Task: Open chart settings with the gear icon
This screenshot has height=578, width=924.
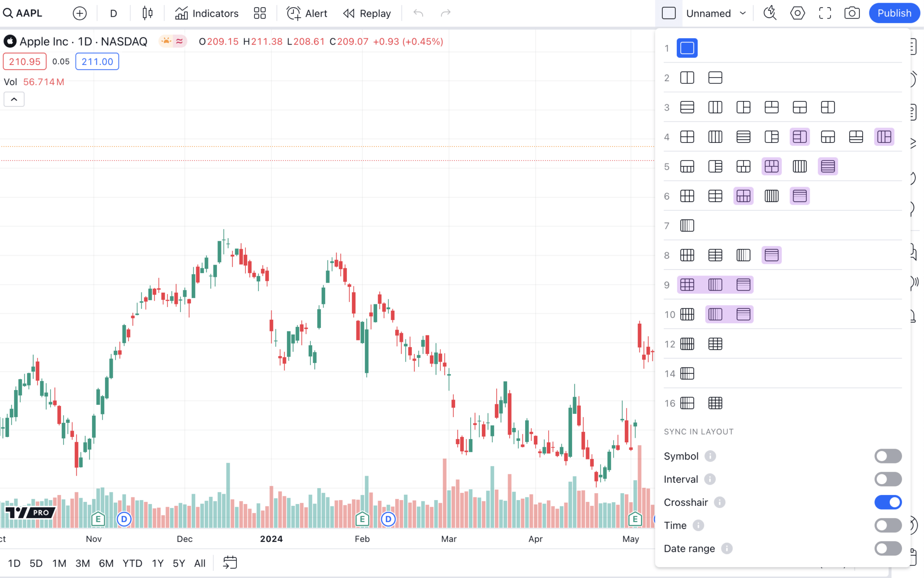Action: click(x=797, y=13)
